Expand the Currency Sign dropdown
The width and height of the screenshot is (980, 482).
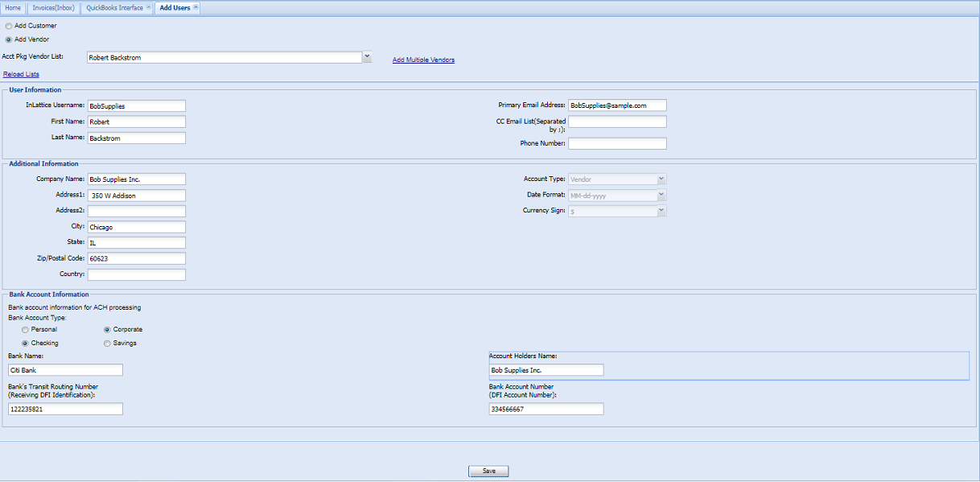tap(661, 211)
